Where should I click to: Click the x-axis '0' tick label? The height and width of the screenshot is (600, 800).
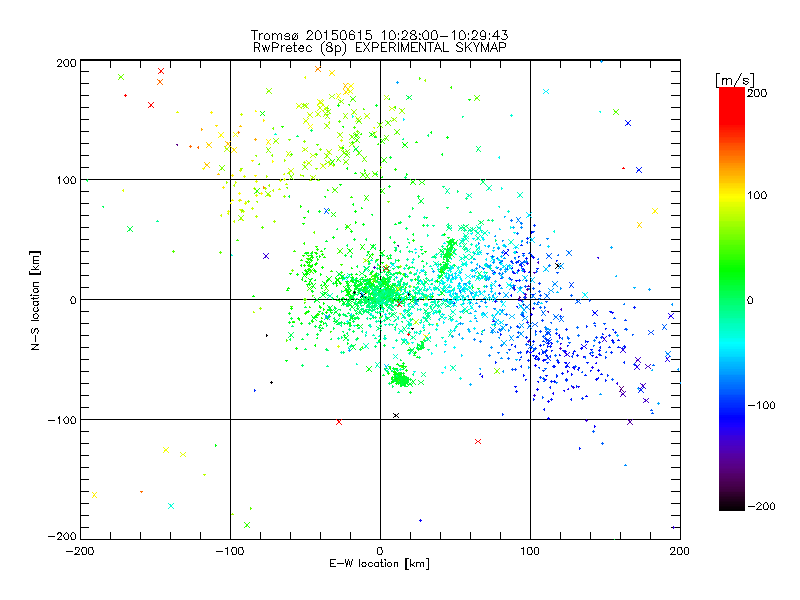(x=380, y=551)
